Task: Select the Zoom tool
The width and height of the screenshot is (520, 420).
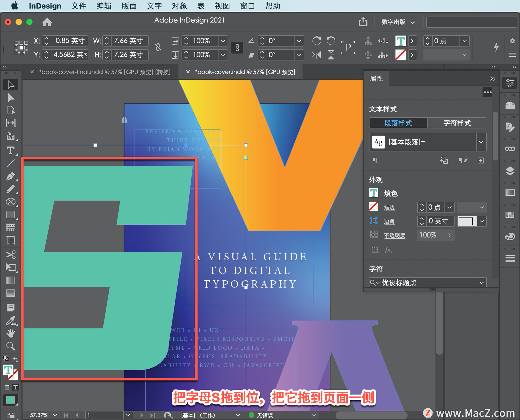Action: pos(11,346)
